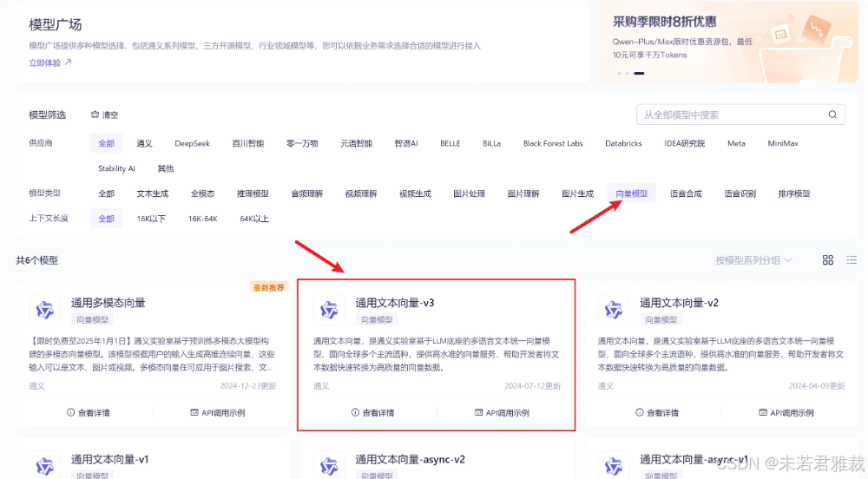Select 语音识别 model type

pos(740,194)
